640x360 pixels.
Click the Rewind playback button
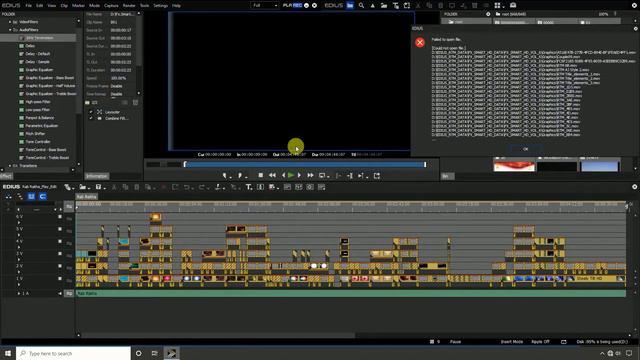pyautogui.click(x=272, y=176)
